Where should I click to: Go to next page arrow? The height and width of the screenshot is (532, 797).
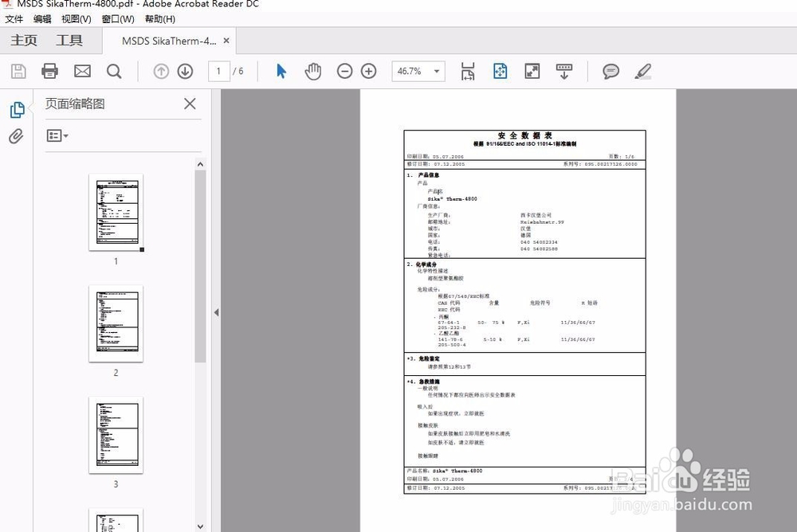(185, 71)
